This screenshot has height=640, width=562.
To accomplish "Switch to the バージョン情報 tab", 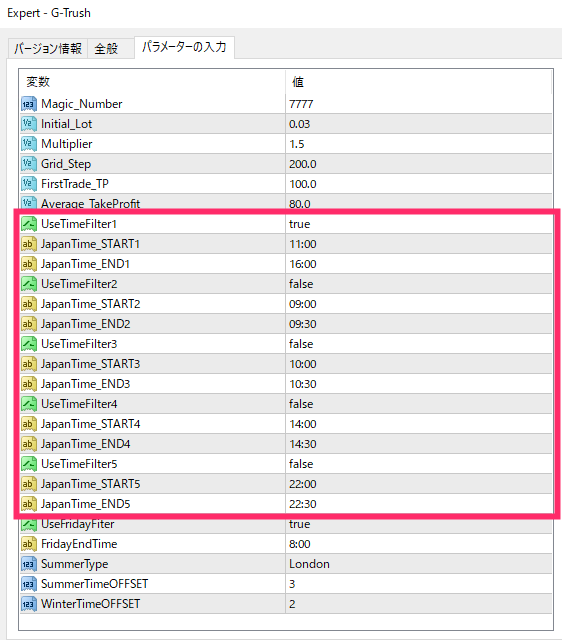I will click(48, 49).
